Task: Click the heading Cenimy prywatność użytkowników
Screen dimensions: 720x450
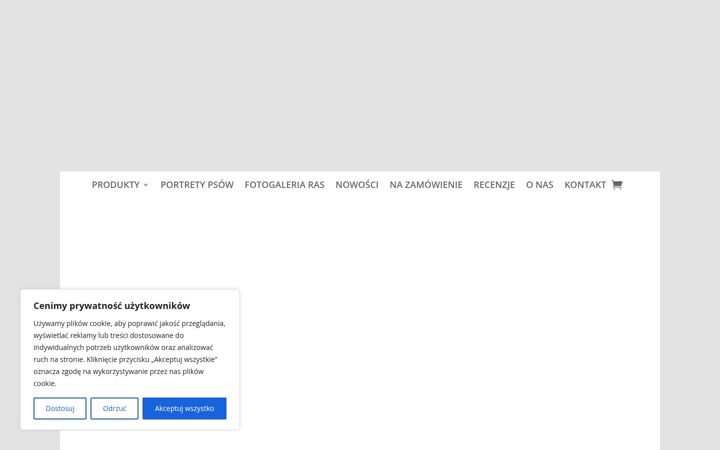Action: click(112, 306)
